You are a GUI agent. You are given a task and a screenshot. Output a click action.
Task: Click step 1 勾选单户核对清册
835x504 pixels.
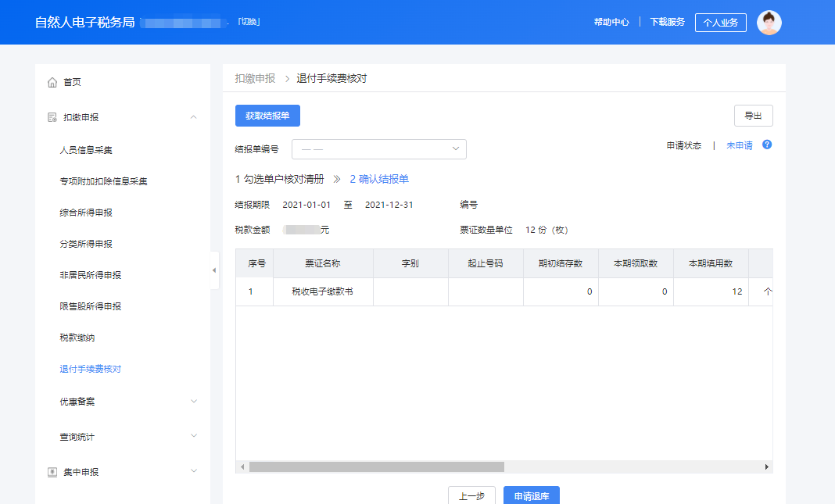coord(279,180)
